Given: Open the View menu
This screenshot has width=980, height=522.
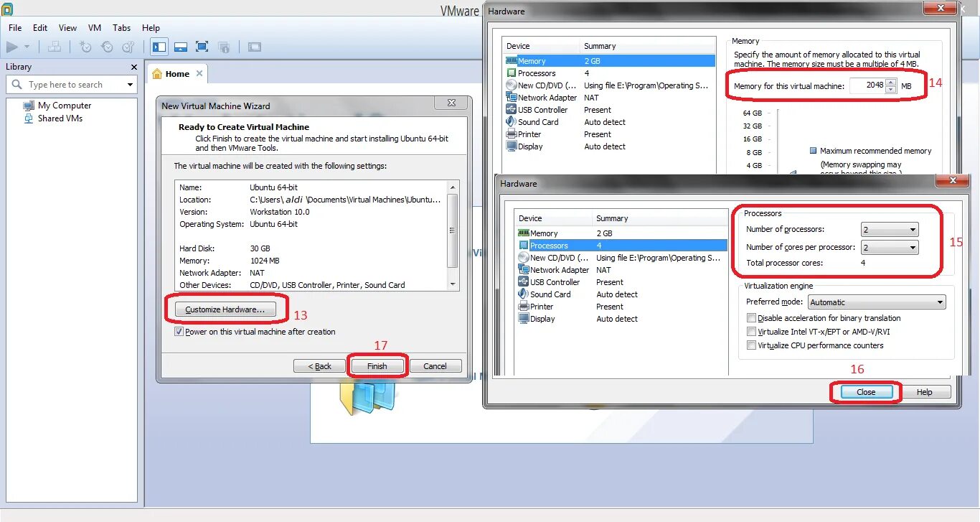Looking at the screenshot, I should (67, 28).
